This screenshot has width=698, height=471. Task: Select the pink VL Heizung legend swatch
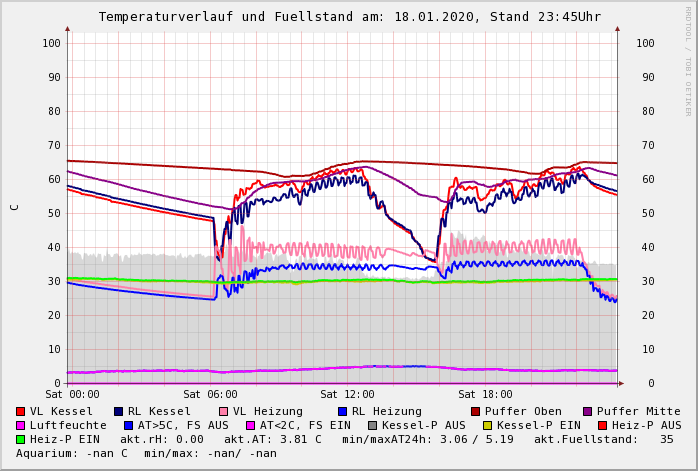[222, 411]
